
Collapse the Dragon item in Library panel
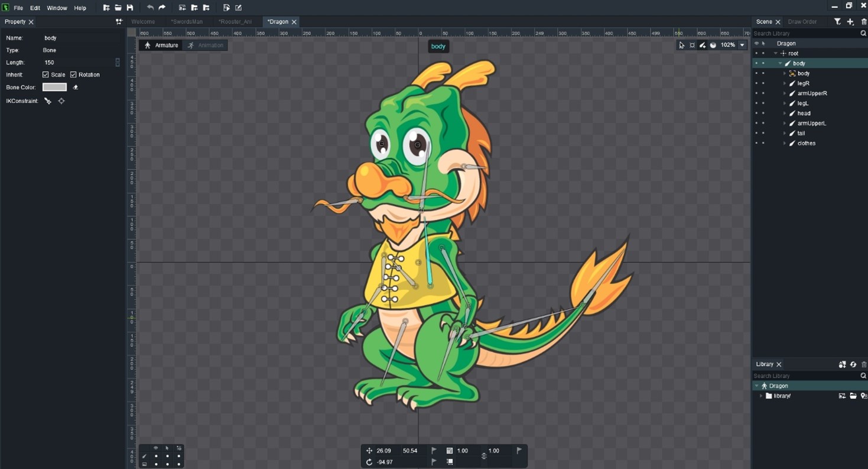tap(756, 386)
